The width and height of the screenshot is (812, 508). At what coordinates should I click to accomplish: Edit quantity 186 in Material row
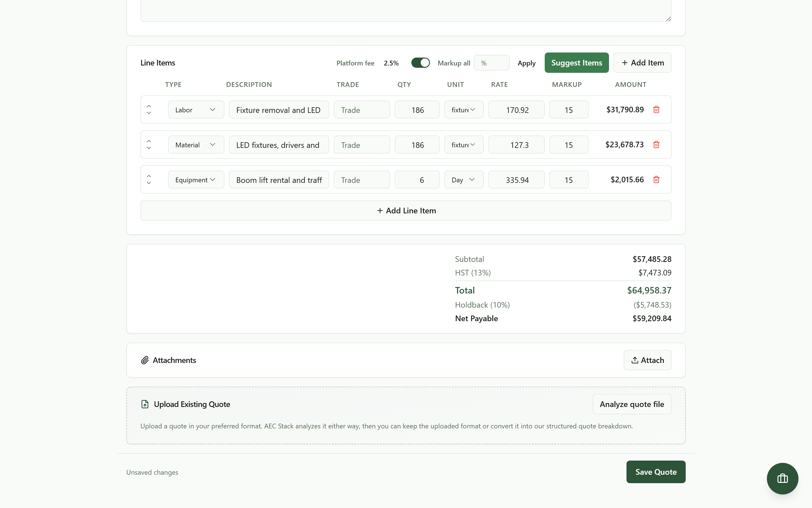(x=417, y=144)
